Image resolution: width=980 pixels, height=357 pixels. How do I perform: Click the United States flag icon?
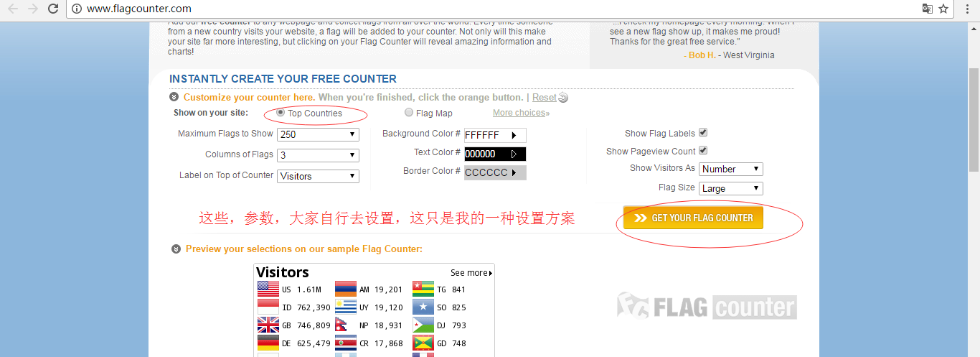pos(268,289)
